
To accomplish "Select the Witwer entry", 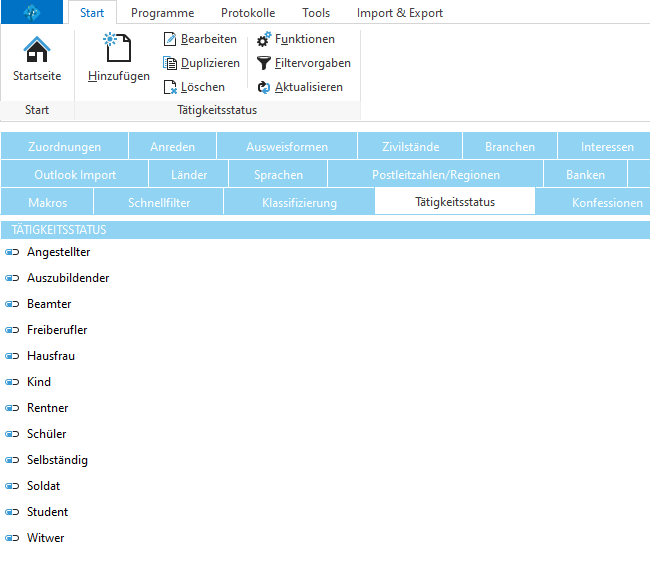I will click(45, 538).
